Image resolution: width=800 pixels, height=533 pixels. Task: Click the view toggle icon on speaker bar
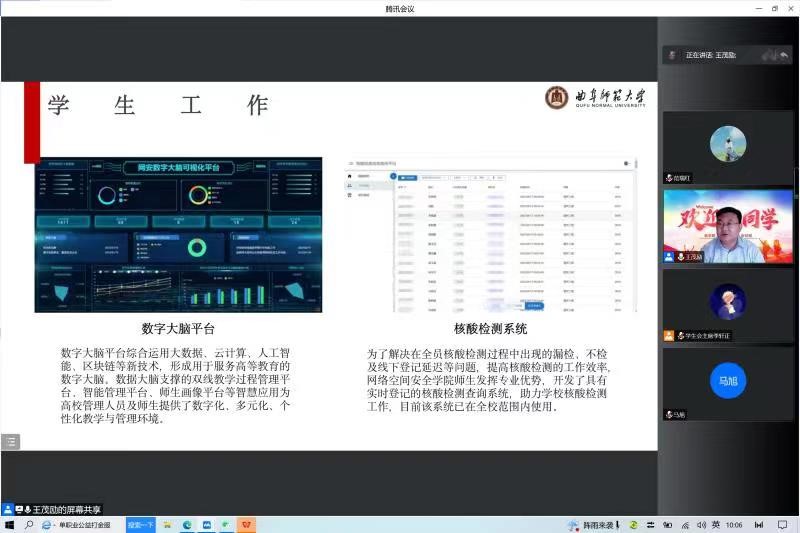click(784, 55)
